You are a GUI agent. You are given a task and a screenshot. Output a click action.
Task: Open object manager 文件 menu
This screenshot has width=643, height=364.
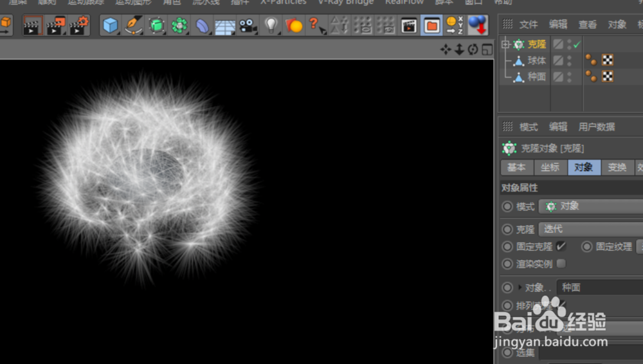528,24
